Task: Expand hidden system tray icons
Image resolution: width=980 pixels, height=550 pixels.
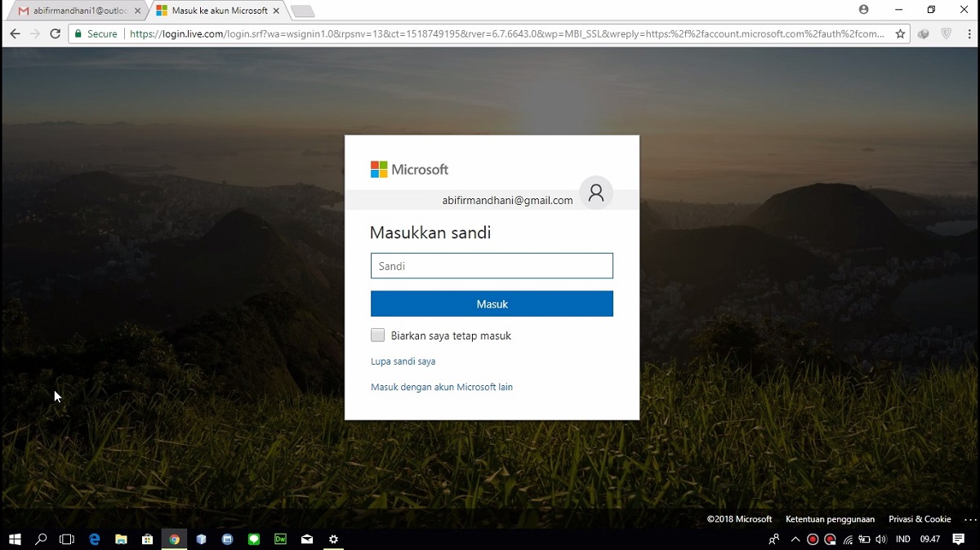Action: pos(795,539)
